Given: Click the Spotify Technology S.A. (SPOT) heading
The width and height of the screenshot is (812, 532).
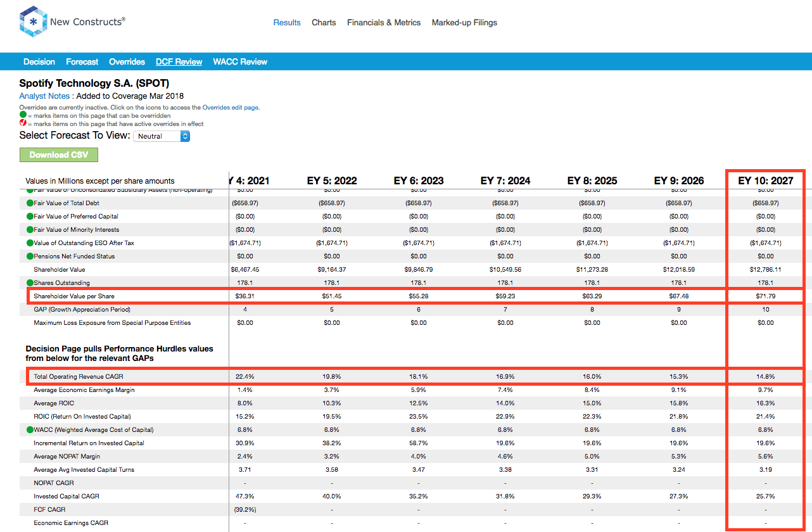Looking at the screenshot, I should tap(94, 83).
